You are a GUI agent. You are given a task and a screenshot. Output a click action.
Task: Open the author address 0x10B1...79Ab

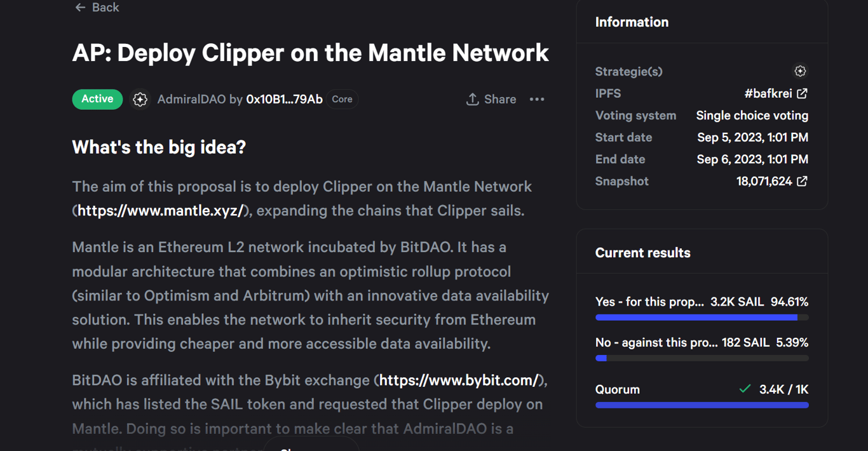284,99
